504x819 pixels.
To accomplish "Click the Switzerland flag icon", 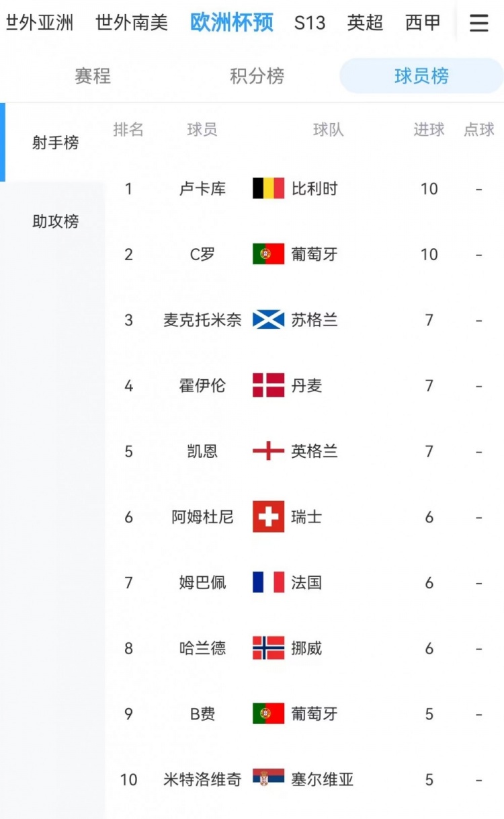I will point(268,516).
